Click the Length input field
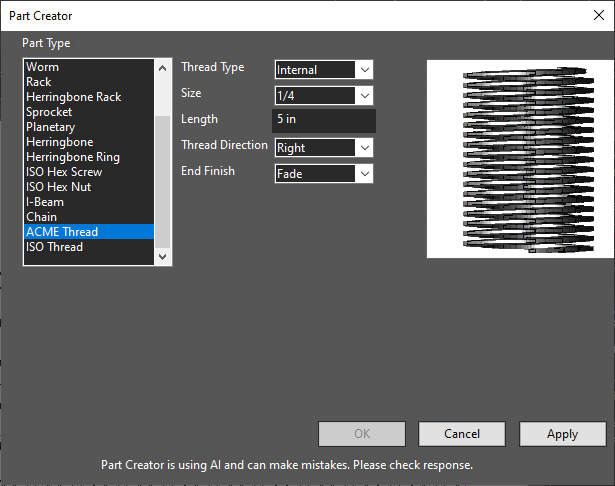 tap(324, 121)
